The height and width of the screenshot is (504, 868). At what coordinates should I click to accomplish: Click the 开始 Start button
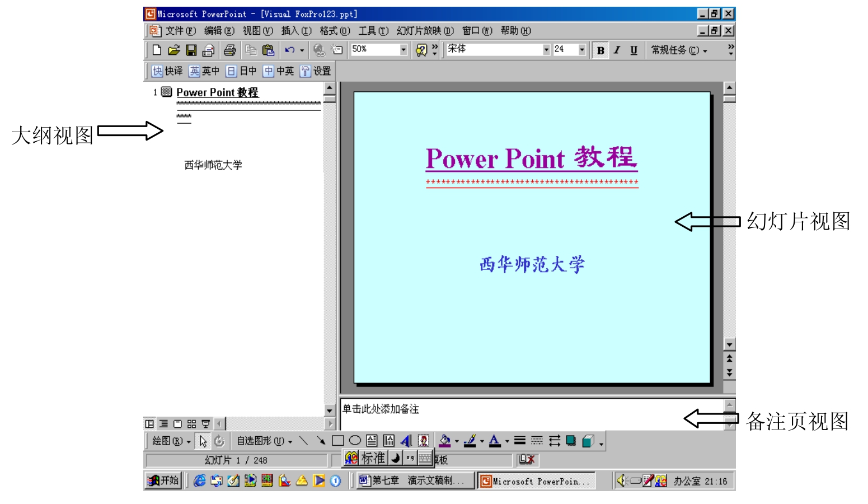pos(163,480)
